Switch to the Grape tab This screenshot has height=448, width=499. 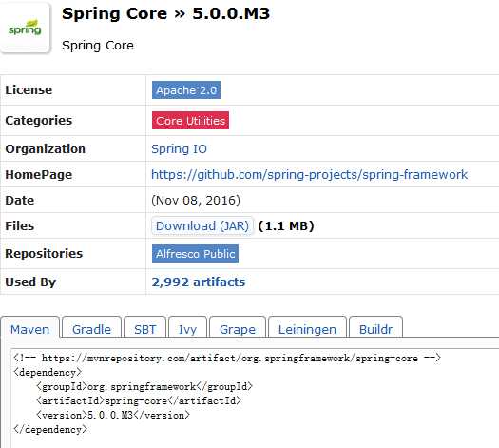pos(238,327)
